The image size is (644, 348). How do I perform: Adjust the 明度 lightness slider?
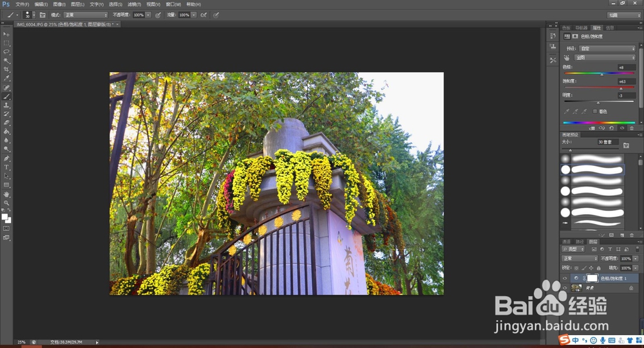tap(598, 102)
